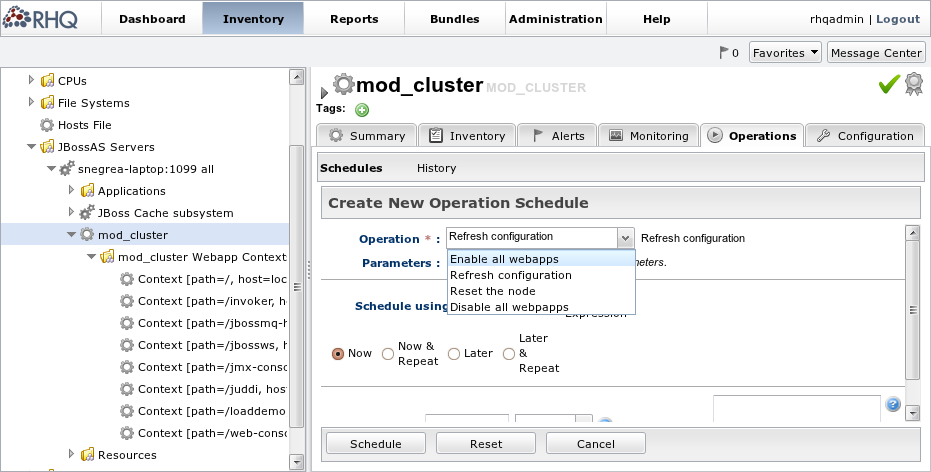Viewport: 931px width, 472px height.
Task: Open the Bundles menu
Action: [x=455, y=18]
